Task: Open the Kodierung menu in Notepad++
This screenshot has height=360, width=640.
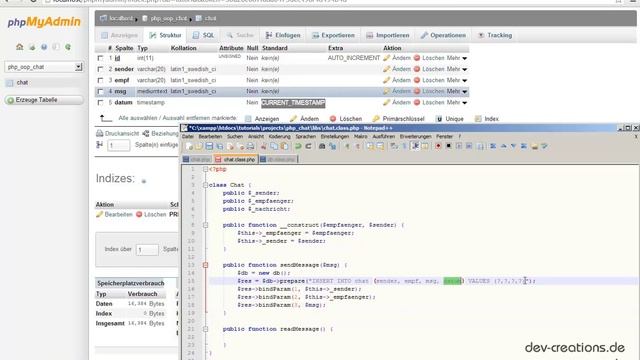Action: pyautogui.click(x=280, y=136)
